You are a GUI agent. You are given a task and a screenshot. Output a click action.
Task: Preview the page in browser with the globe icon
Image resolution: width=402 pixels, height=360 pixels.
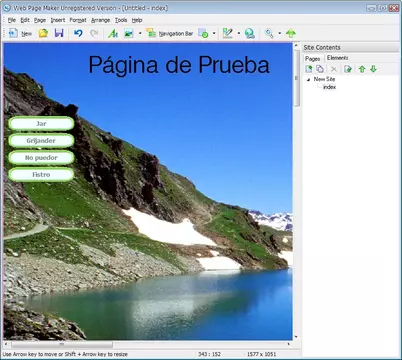pyautogui.click(x=250, y=33)
